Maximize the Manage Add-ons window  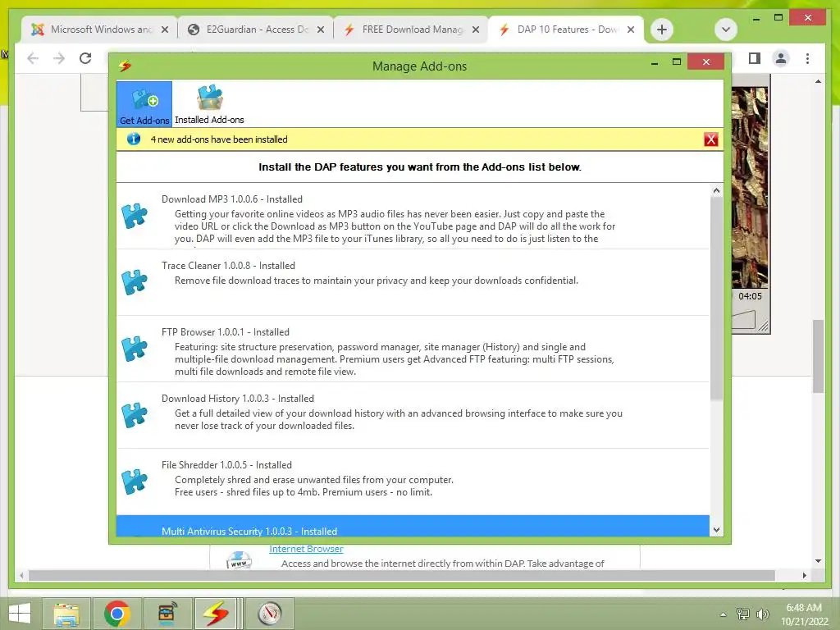click(x=677, y=62)
